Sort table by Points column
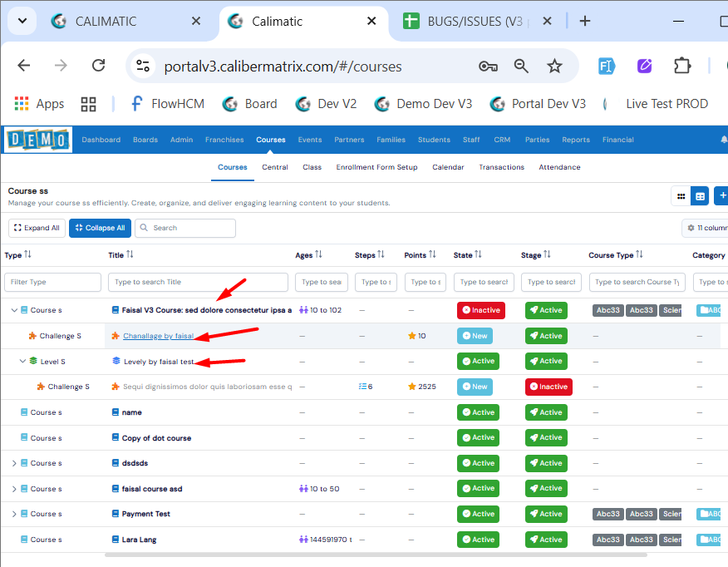This screenshot has height=567, width=728. [x=432, y=254]
